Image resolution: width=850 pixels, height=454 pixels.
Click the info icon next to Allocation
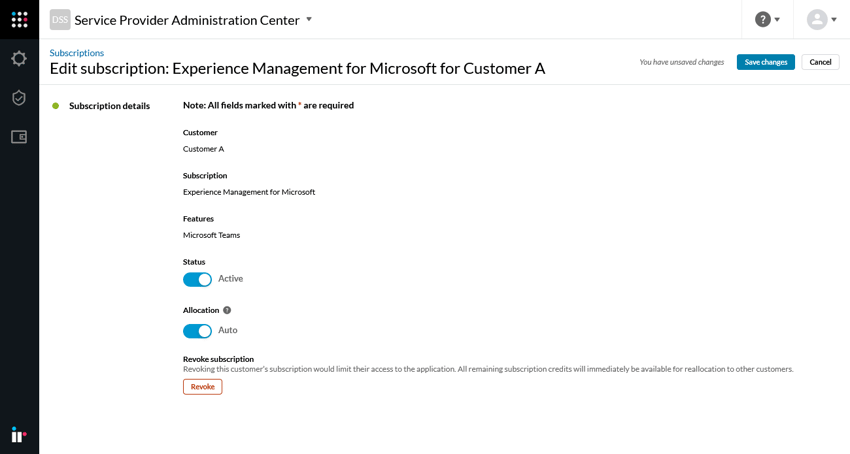[x=227, y=310]
